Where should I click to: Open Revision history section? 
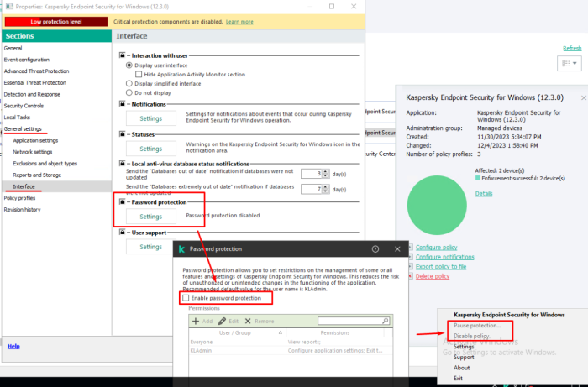tap(22, 210)
